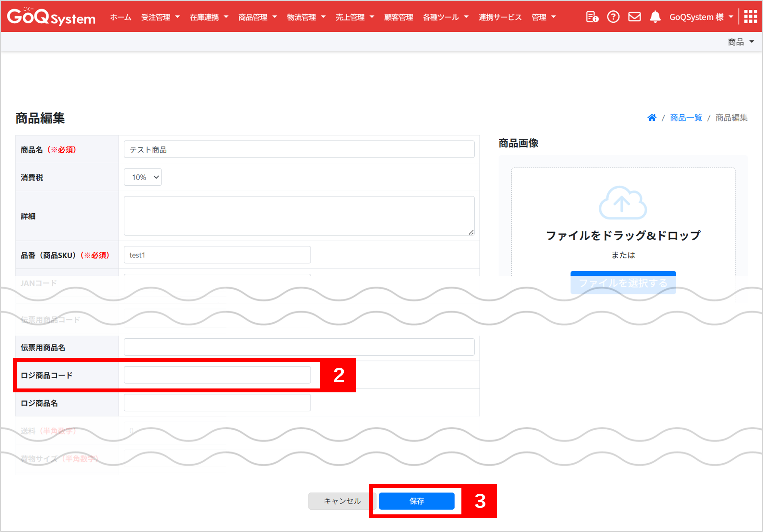
Task: Click the home icon in breadcrumb
Action: click(652, 118)
